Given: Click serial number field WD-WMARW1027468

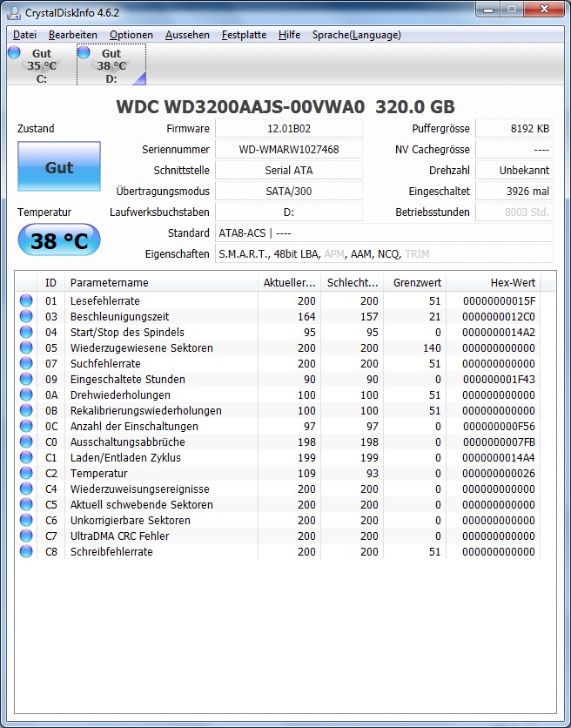Looking at the screenshot, I should coord(289,150).
